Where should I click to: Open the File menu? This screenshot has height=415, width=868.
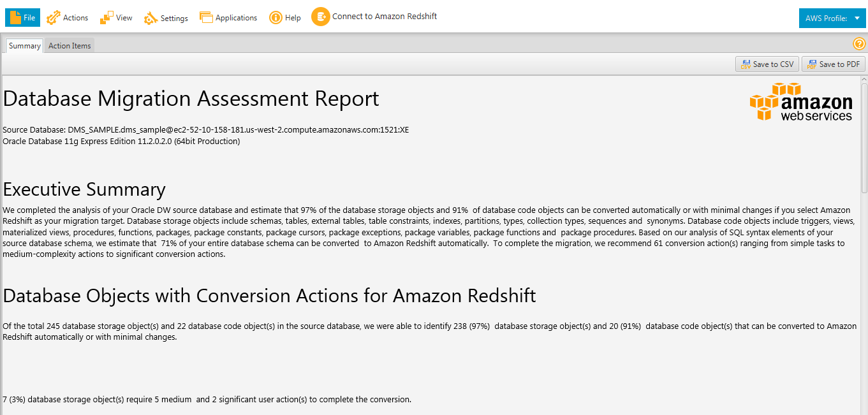pyautogui.click(x=22, y=18)
